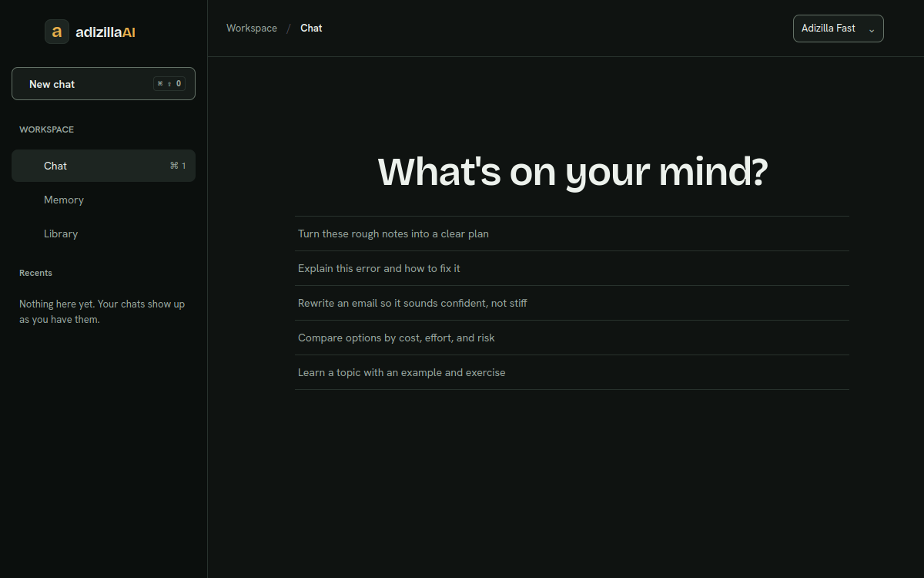
Task: Click the Chat breadcrumb
Action: tap(311, 29)
